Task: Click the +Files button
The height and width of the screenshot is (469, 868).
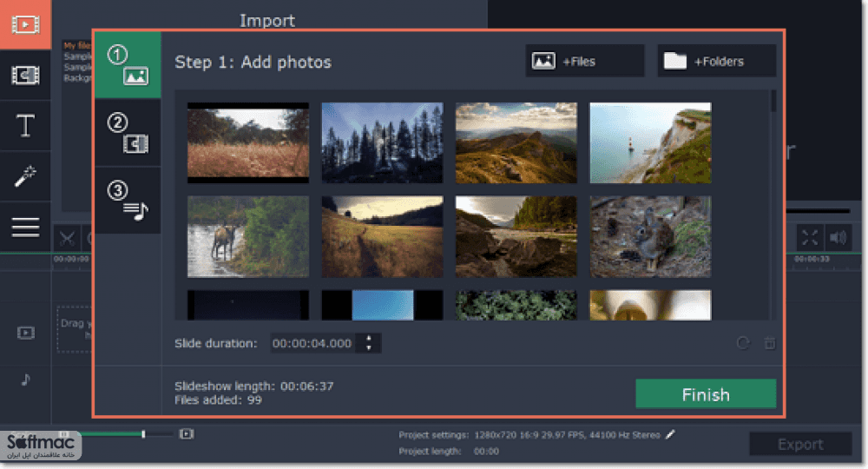Action: point(584,61)
